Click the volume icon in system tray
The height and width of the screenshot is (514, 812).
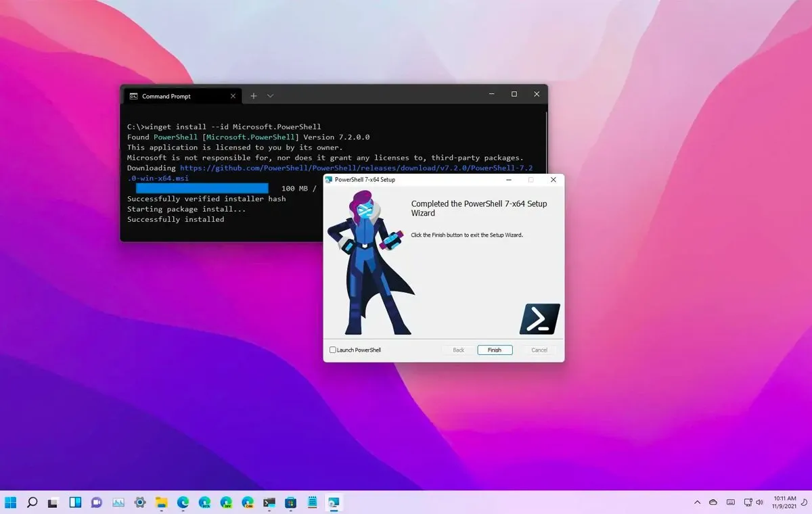coord(759,503)
